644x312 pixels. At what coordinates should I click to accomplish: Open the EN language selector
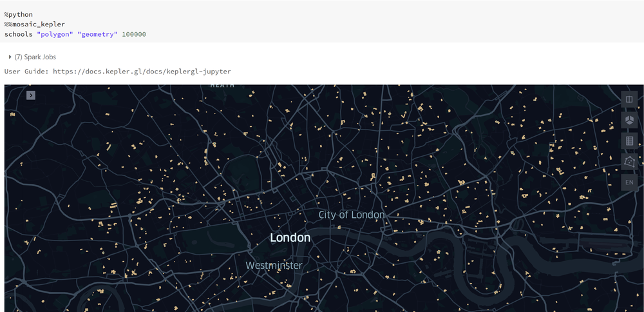(x=629, y=182)
